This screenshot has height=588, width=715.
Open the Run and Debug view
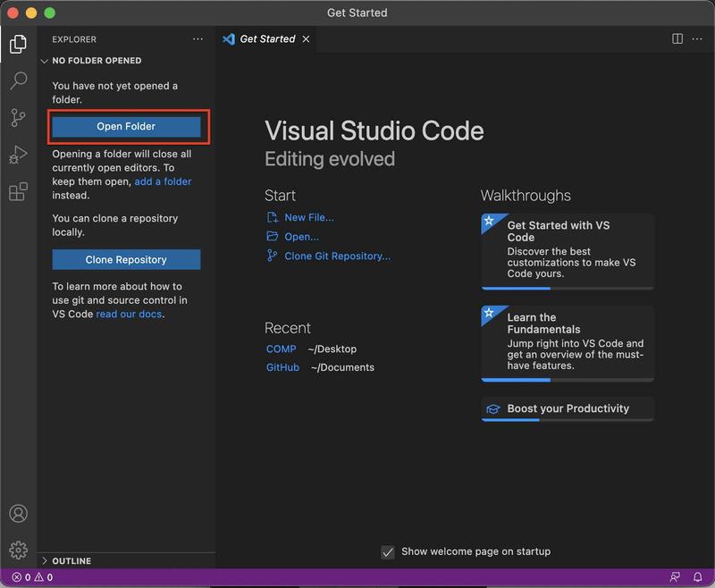tap(18, 155)
